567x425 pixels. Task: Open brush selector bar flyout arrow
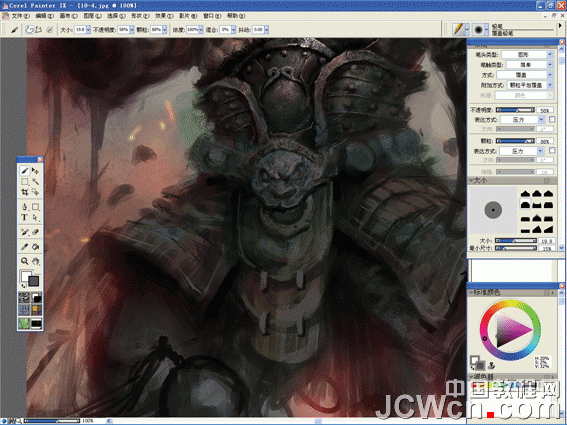point(560,26)
